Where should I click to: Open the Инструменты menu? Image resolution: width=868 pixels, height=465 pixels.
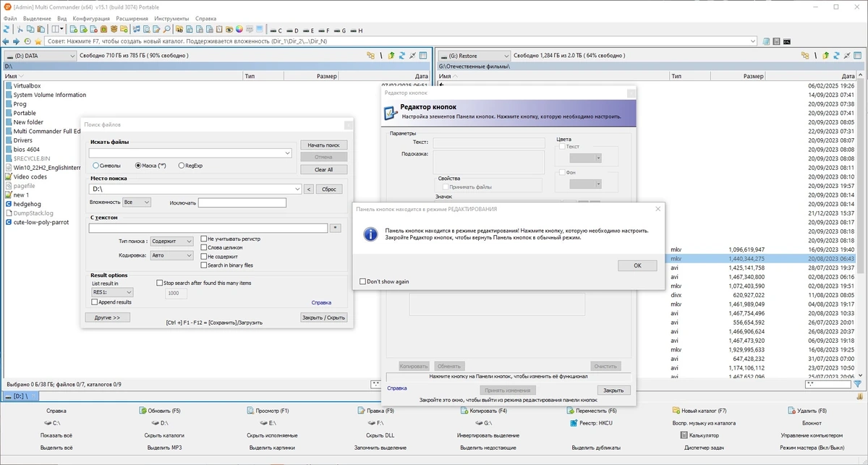171,18
